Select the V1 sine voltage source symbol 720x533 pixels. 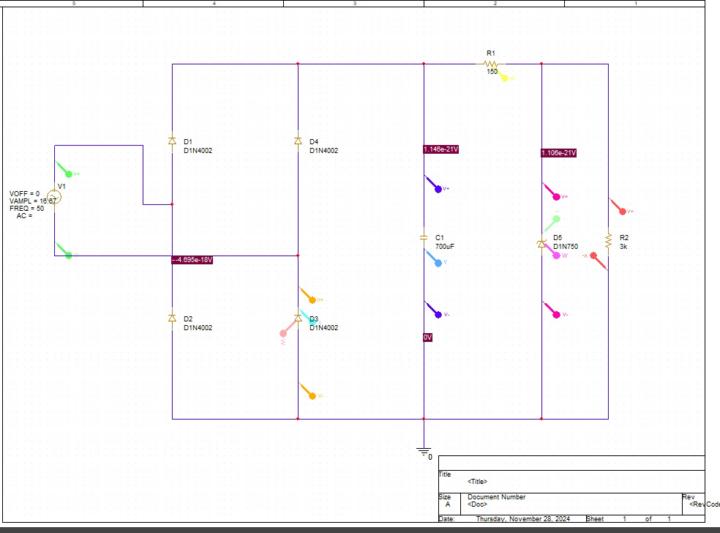pyautogui.click(x=54, y=197)
